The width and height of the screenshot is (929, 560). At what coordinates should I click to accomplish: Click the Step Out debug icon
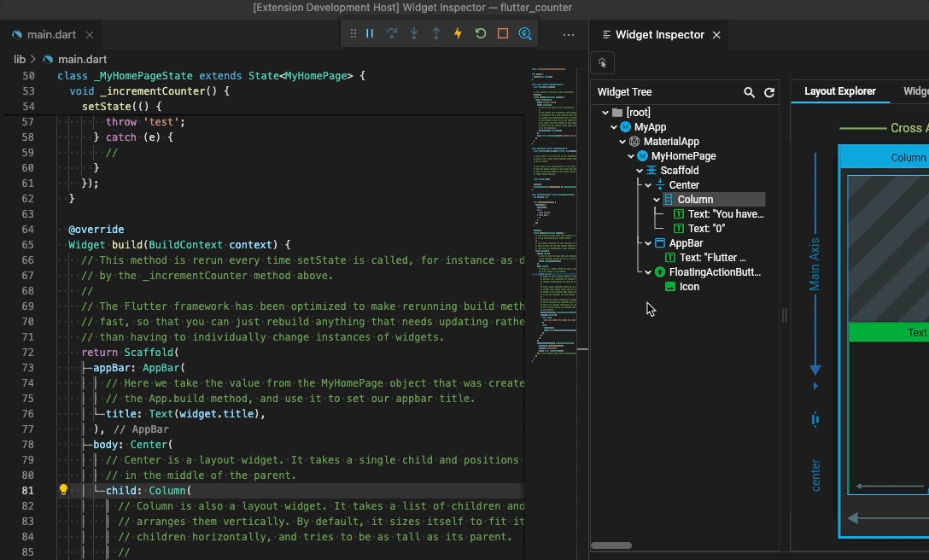pos(436,34)
